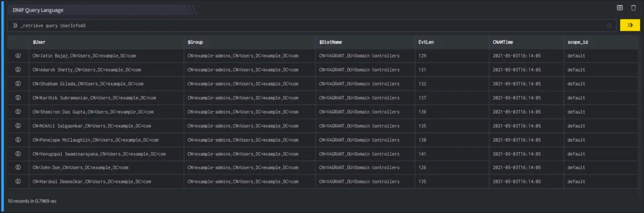The height and width of the screenshot is (213, 644).
Task: Open info icon for the Shubham Gilada row
Action: tap(18, 84)
